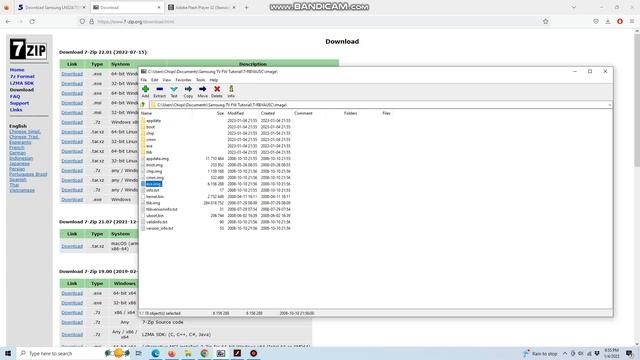Select the chip.img file

[154, 171]
